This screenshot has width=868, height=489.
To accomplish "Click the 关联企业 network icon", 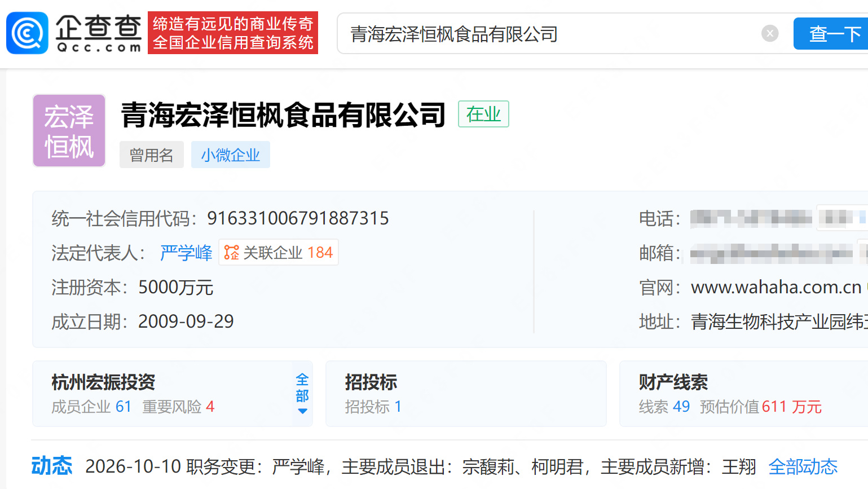I will pyautogui.click(x=231, y=252).
